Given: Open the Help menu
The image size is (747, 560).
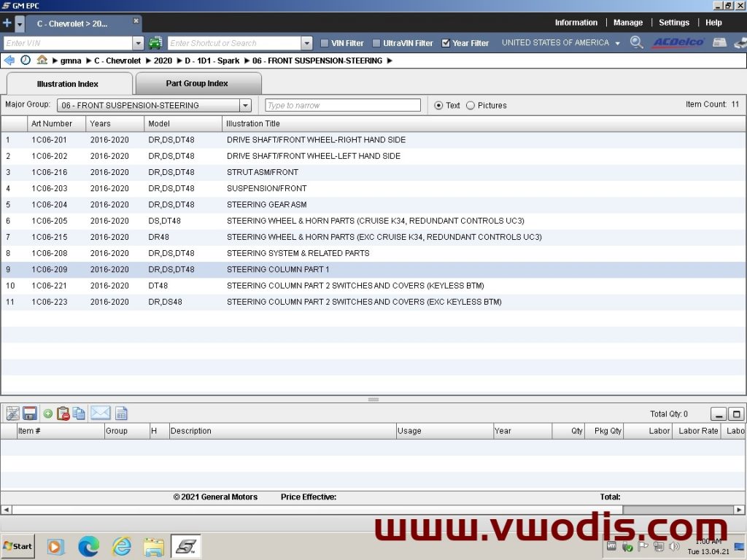Looking at the screenshot, I should [x=713, y=23].
